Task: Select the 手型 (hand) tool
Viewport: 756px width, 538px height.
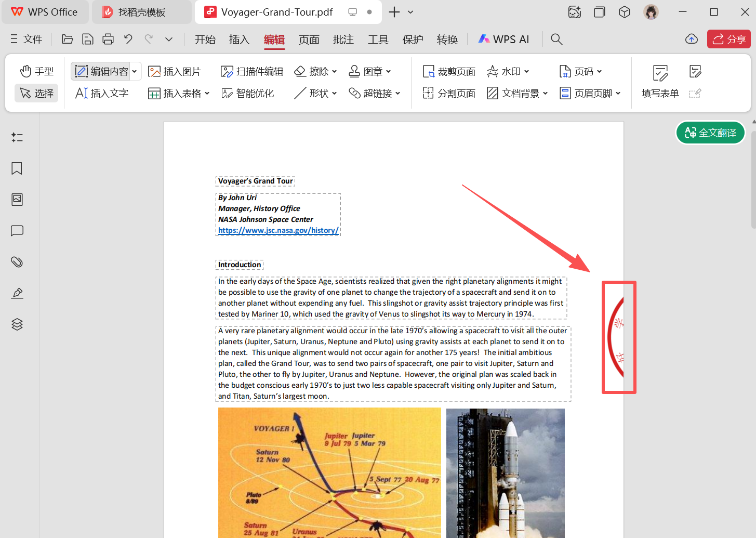Action: 36,71
